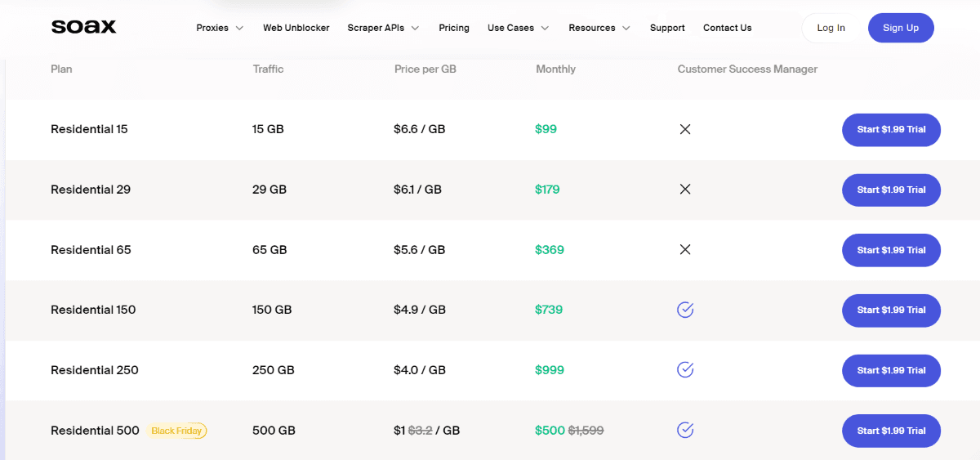Image resolution: width=980 pixels, height=460 pixels.
Task: Click the Residential 15 plan name
Action: point(89,129)
